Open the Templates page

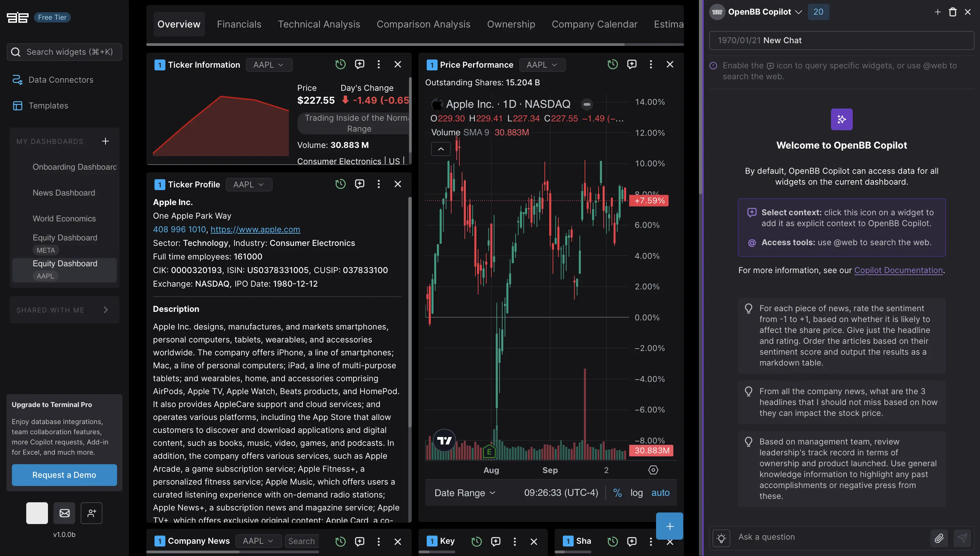pos(40,105)
